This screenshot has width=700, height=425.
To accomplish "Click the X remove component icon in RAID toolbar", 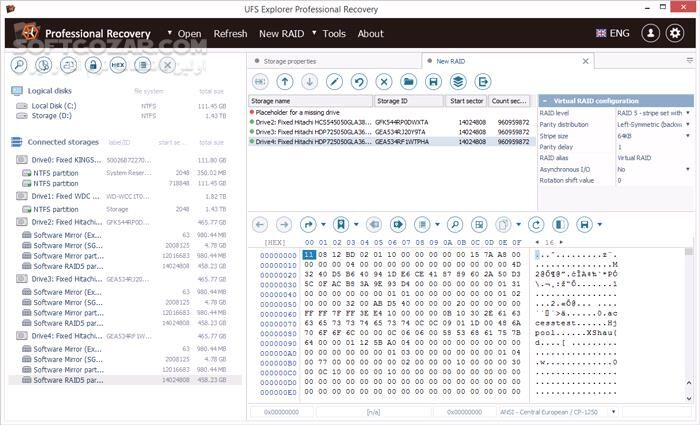I will (384, 81).
